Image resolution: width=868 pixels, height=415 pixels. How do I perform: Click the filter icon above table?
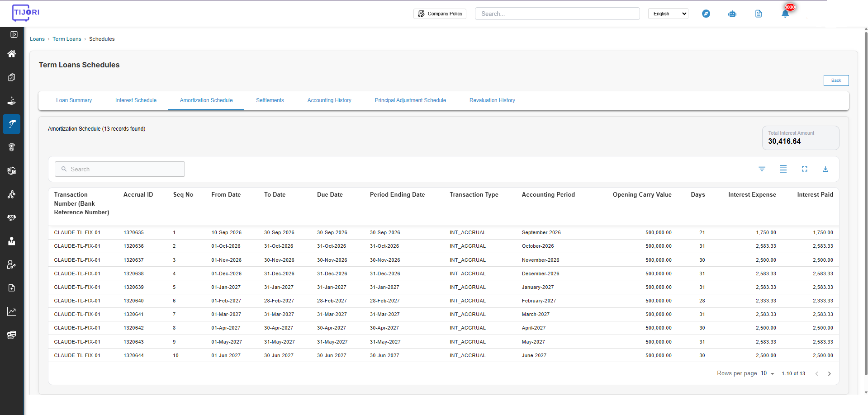(762, 169)
